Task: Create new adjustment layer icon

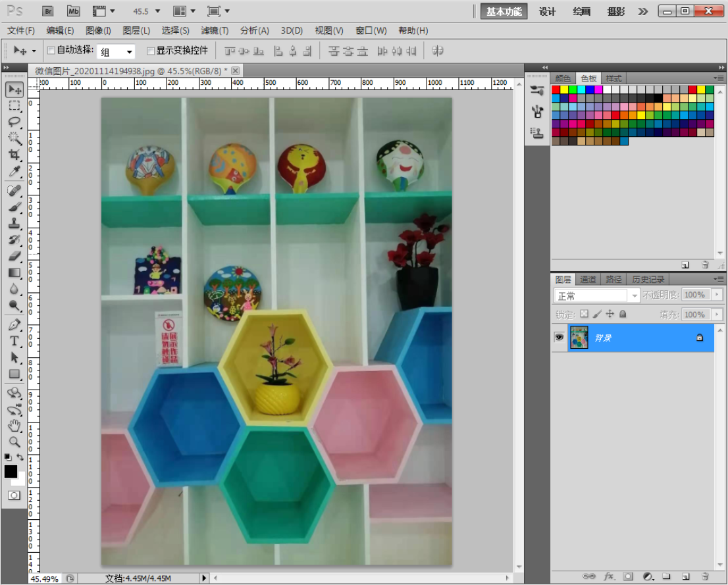Action: [x=648, y=576]
